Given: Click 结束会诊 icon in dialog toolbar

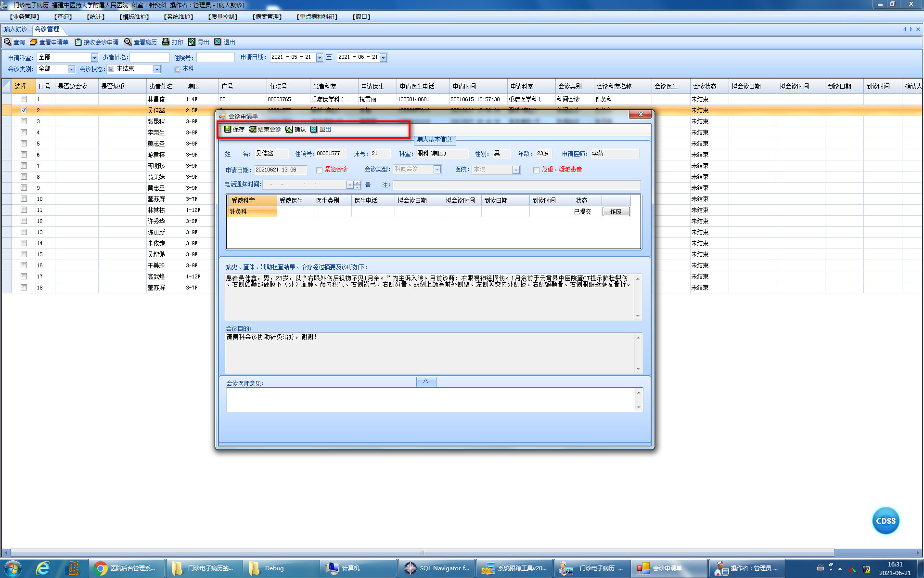Looking at the screenshot, I should tap(253, 129).
